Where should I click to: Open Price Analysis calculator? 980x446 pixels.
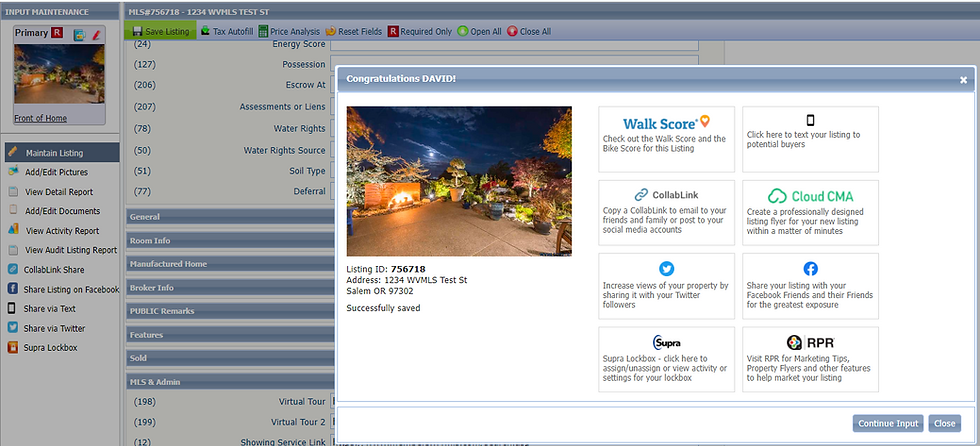(289, 31)
